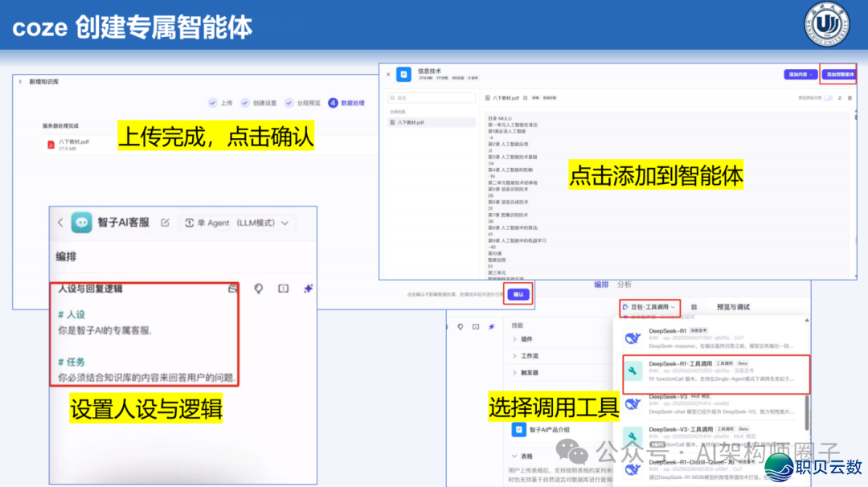Click the 智子AI产品介绍 document icon

(x=518, y=429)
